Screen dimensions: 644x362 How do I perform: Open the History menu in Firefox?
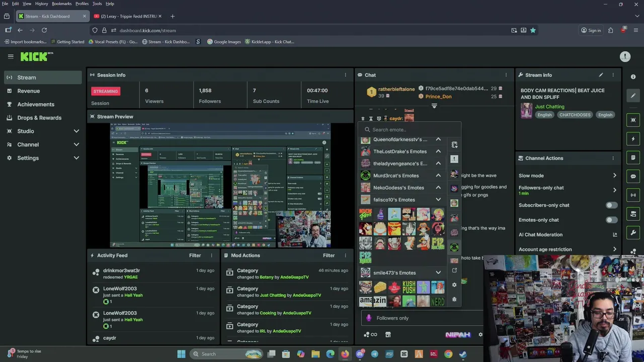coord(42,4)
